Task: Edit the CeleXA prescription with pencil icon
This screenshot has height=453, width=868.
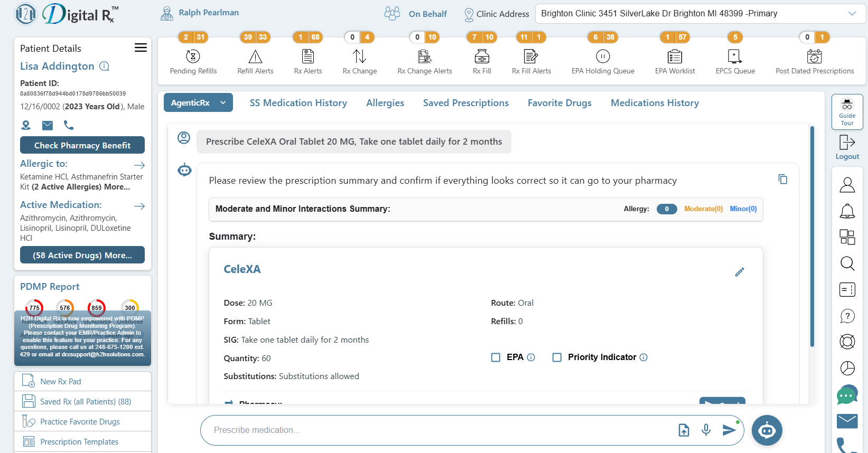Action: pos(740,272)
